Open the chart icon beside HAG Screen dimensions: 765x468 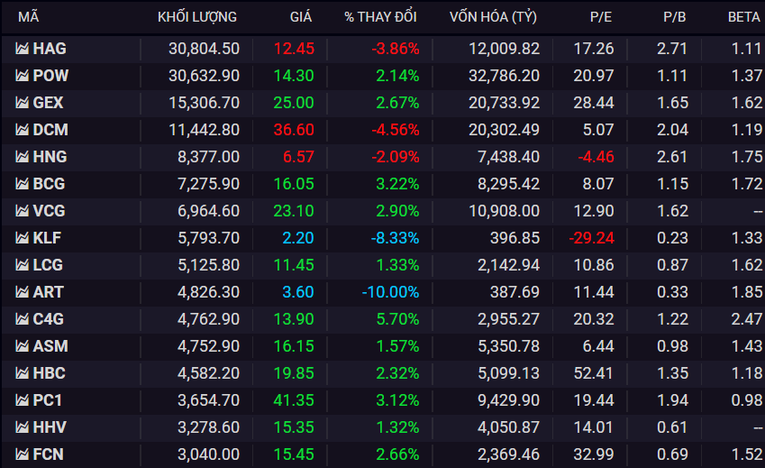22,48
